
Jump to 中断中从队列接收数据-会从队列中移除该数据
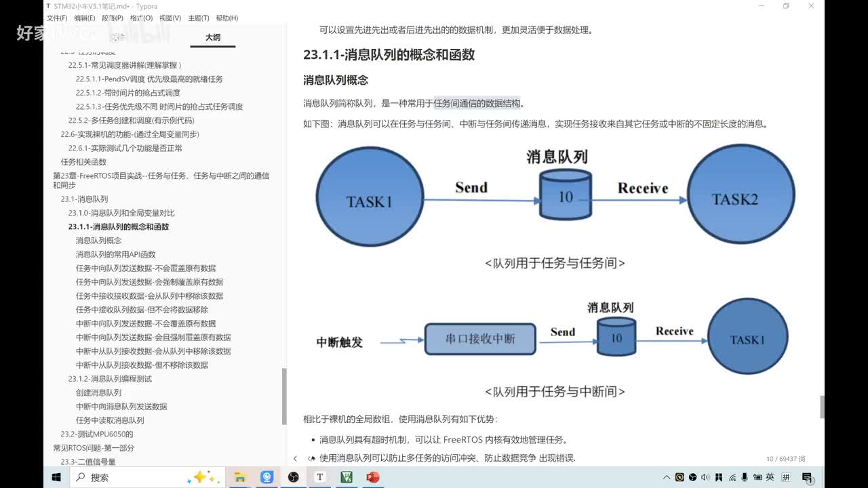pyautogui.click(x=153, y=351)
